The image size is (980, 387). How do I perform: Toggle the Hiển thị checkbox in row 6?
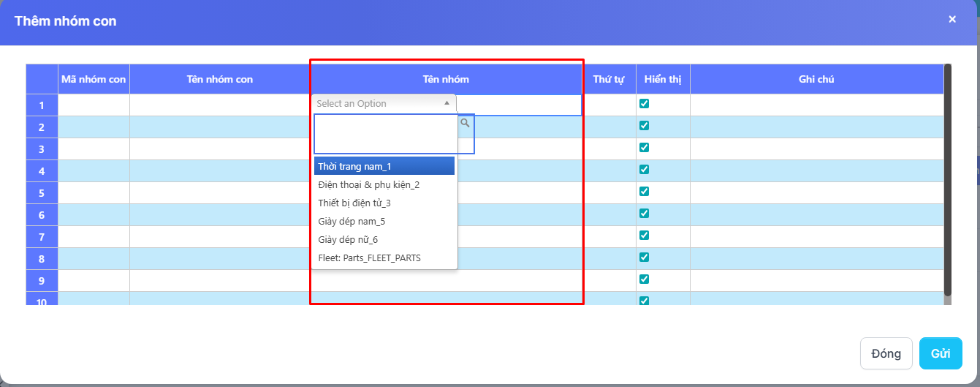[x=644, y=214]
